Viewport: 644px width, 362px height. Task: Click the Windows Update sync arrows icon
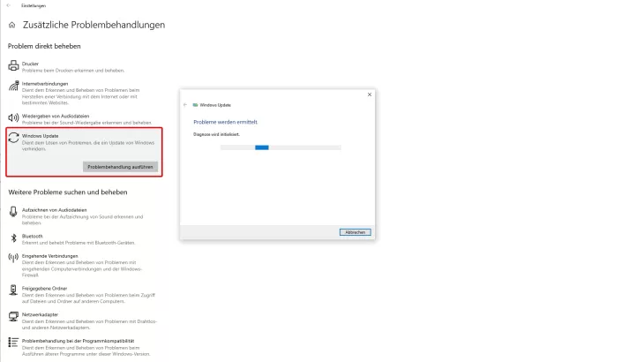tap(13, 139)
